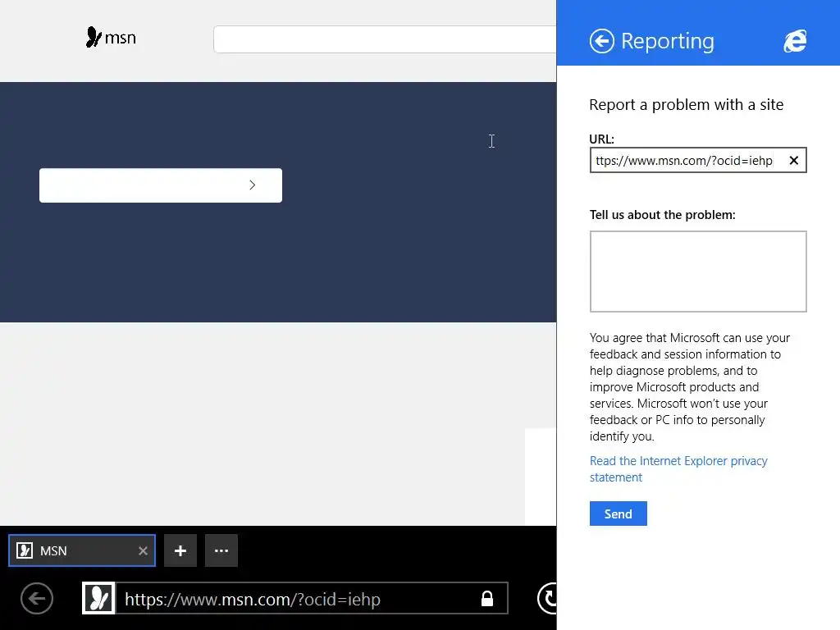This screenshot has height=630, width=840.
Task: Open a new tab with plus button
Action: pyautogui.click(x=180, y=550)
